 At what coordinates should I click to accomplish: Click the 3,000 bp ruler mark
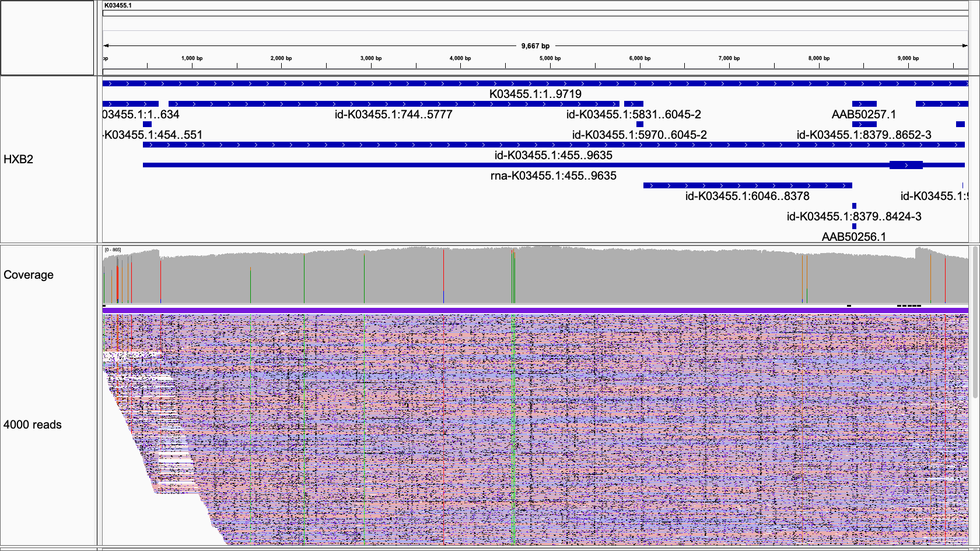pos(371,58)
